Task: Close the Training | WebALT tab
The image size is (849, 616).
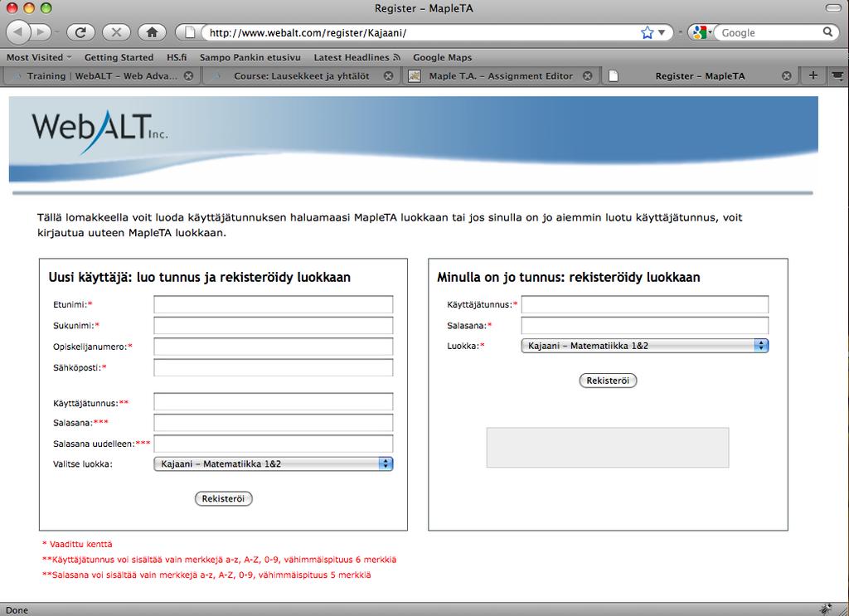Action: 188,76
